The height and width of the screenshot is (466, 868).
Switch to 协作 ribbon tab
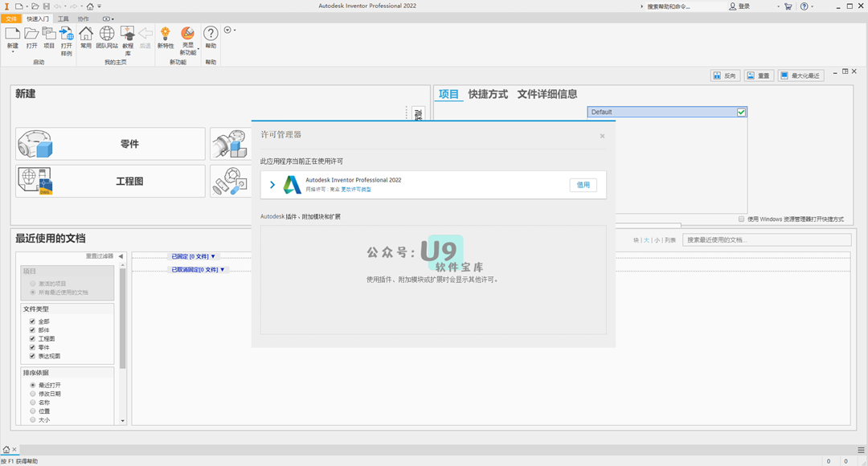pos(84,18)
